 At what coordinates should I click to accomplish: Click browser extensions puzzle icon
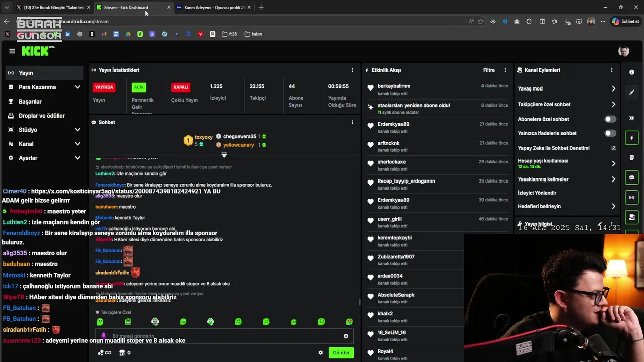[x=529, y=21]
